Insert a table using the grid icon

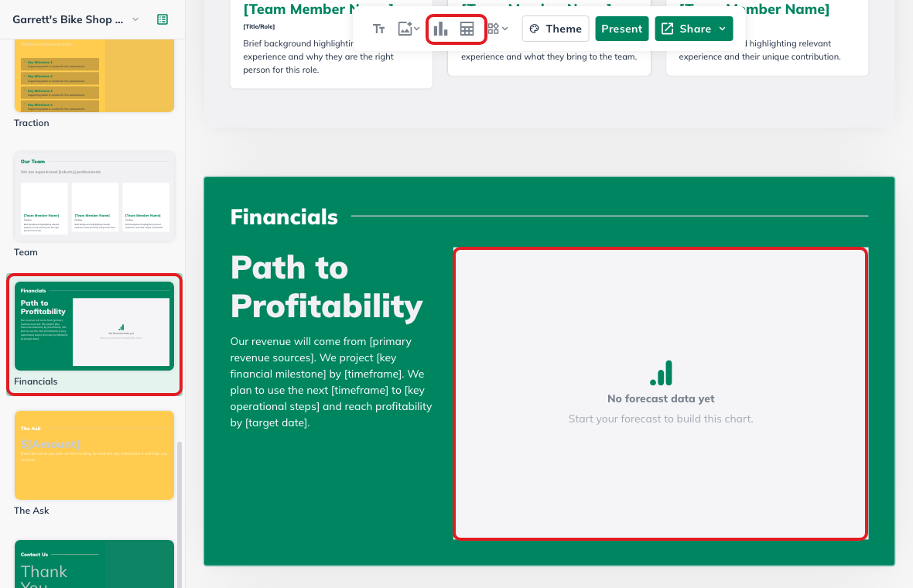pyautogui.click(x=467, y=29)
